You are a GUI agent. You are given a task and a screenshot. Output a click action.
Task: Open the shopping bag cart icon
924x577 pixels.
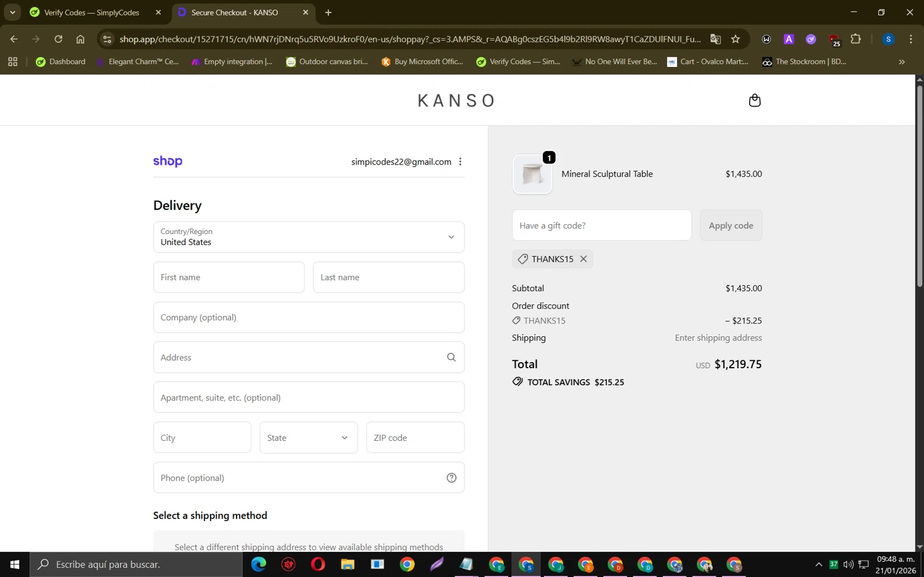pyautogui.click(x=755, y=100)
